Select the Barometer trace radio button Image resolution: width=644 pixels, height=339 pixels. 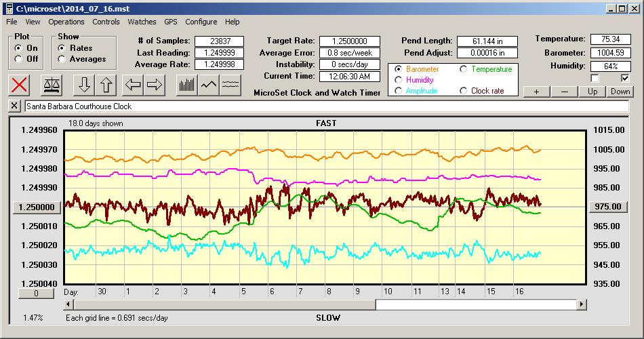(398, 69)
